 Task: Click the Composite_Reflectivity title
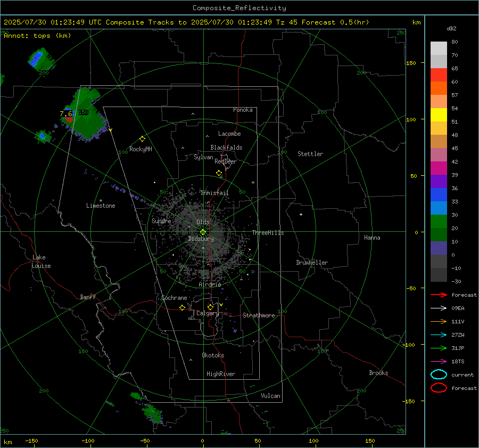pos(240,8)
